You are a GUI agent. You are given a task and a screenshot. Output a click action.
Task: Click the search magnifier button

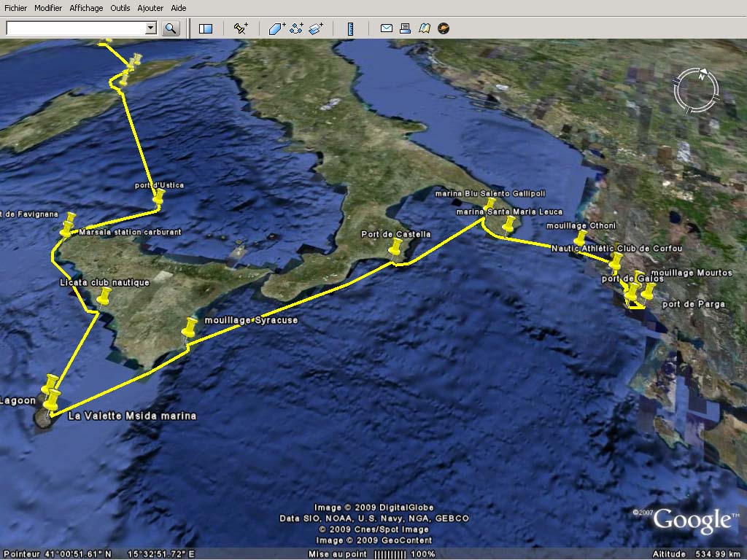171,28
